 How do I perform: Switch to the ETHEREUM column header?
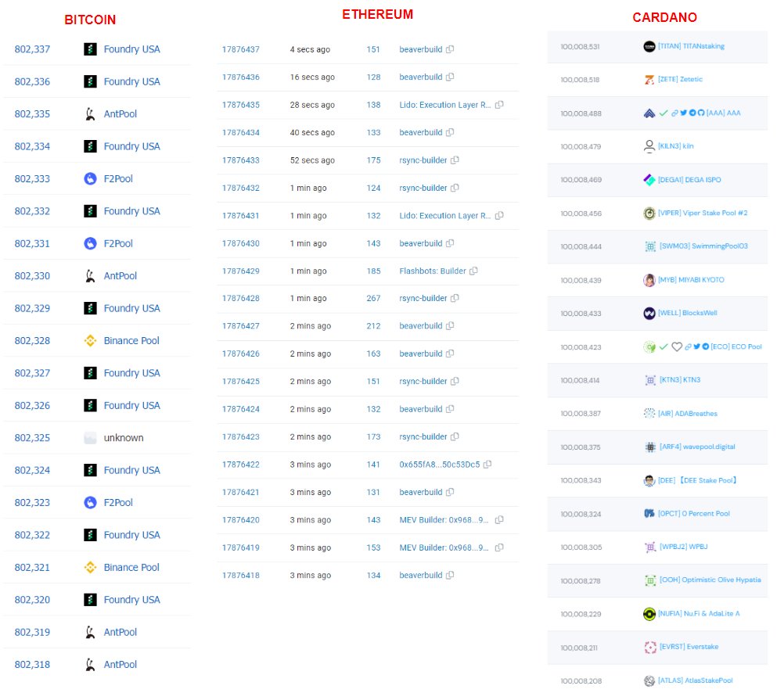pos(378,13)
